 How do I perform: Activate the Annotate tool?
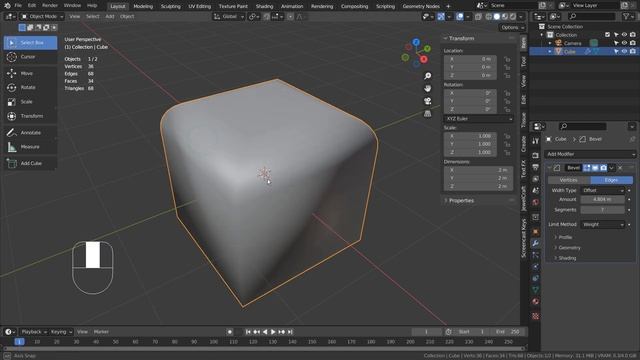coord(30,133)
